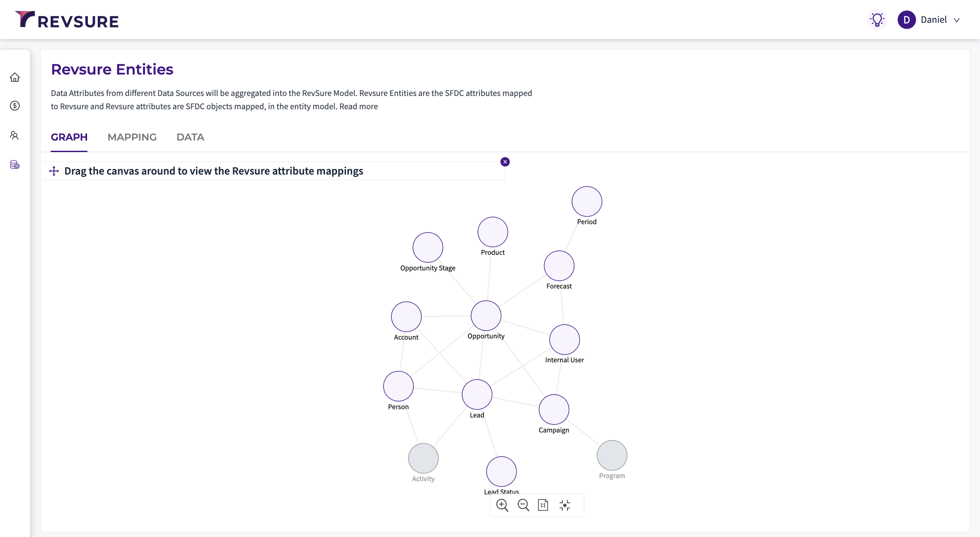Click the fit-to-page graph icon
Image resolution: width=980 pixels, height=537 pixels.
click(x=543, y=505)
